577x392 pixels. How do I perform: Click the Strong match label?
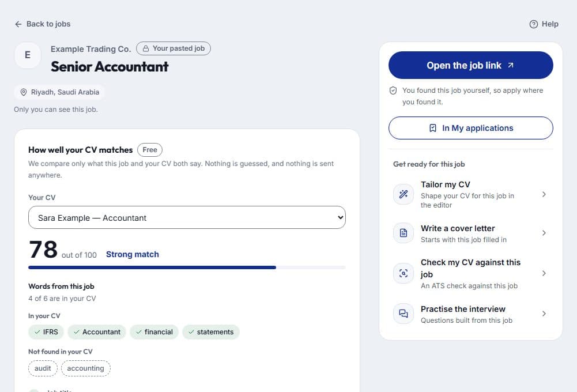133,254
